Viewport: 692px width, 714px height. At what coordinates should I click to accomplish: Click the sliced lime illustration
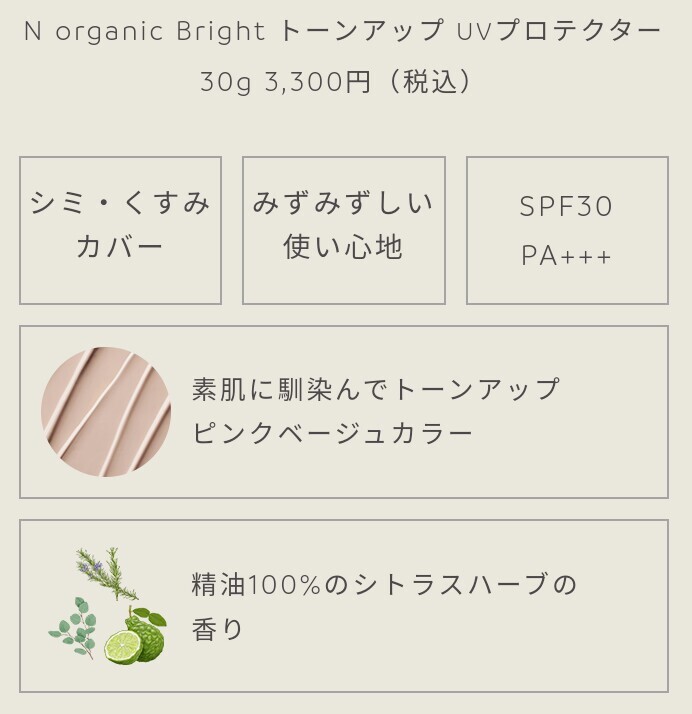[x=123, y=646]
